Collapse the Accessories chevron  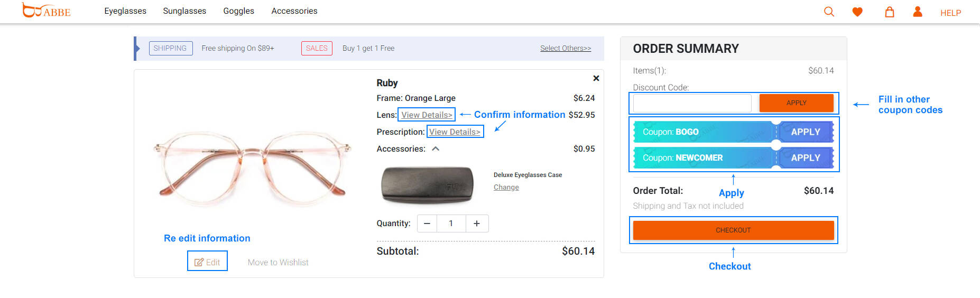click(x=436, y=149)
